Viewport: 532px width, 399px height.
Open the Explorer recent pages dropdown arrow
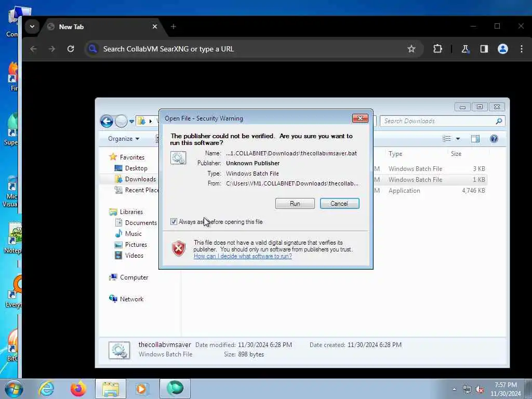(131, 121)
